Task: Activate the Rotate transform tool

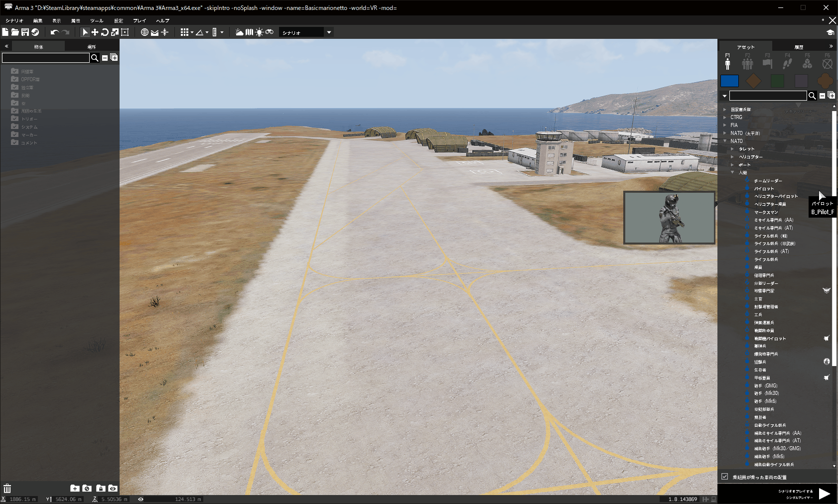Action: pos(104,32)
